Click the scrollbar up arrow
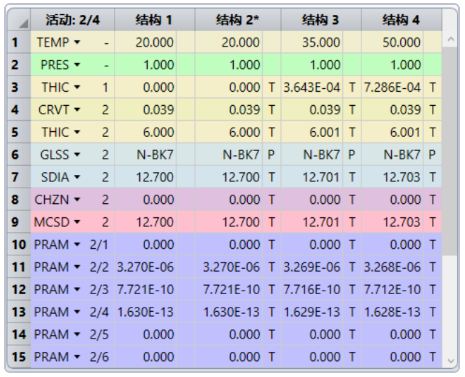The width and height of the screenshot is (465, 377). pyautogui.click(x=451, y=39)
